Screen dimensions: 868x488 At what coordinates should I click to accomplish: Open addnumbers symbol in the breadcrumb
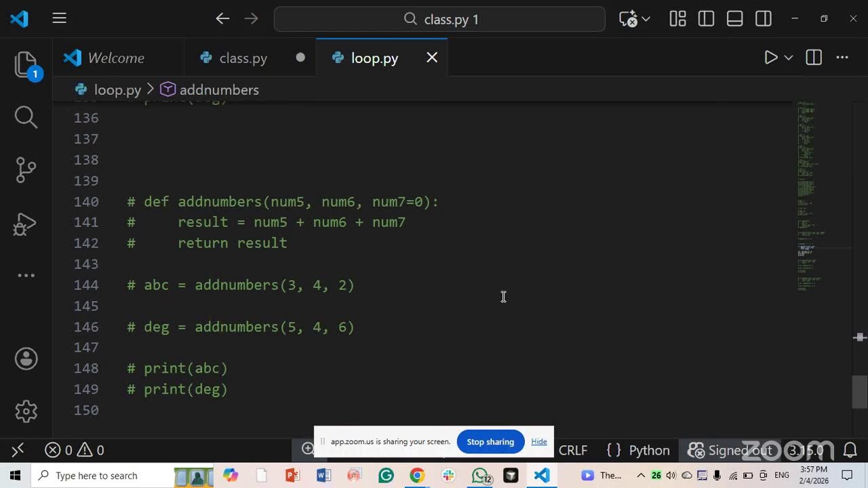click(219, 89)
